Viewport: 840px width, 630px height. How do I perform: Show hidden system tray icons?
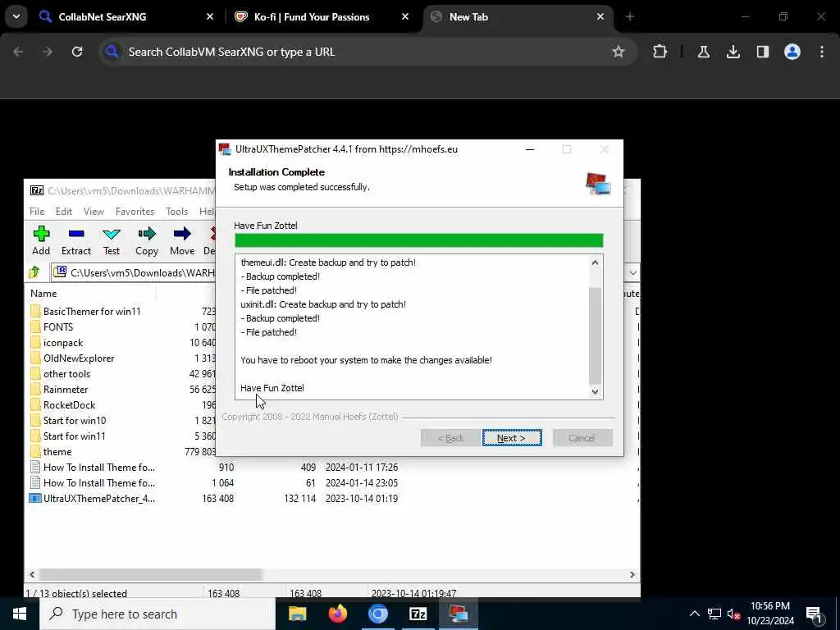point(694,614)
